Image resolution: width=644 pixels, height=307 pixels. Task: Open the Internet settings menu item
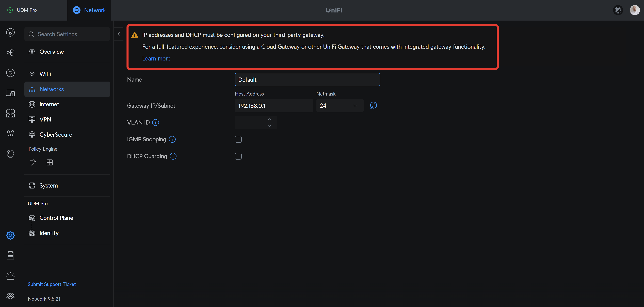[49, 104]
